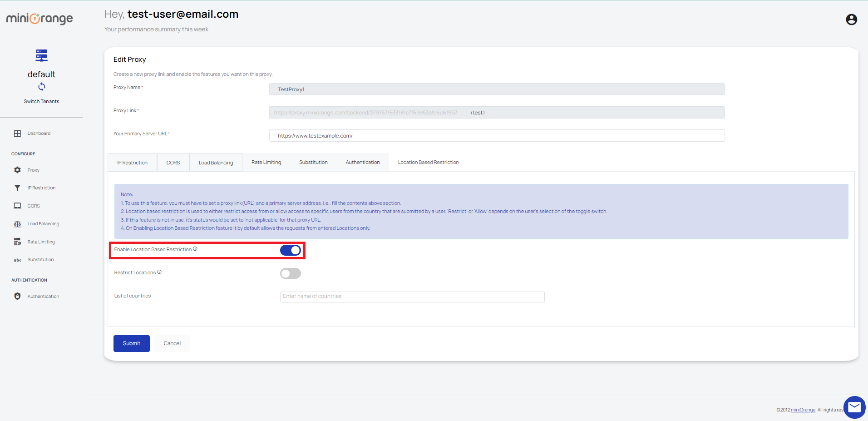
Task: Click info icon beside Restrict Locations
Action: click(159, 272)
